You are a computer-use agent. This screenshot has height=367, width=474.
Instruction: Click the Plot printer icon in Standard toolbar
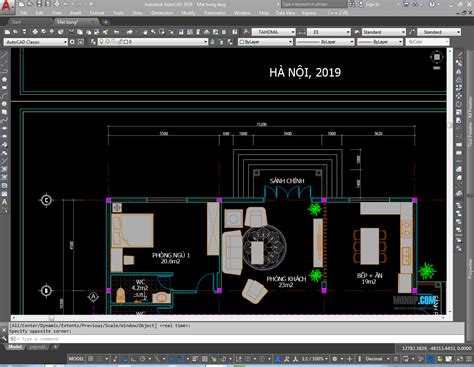[35, 32]
